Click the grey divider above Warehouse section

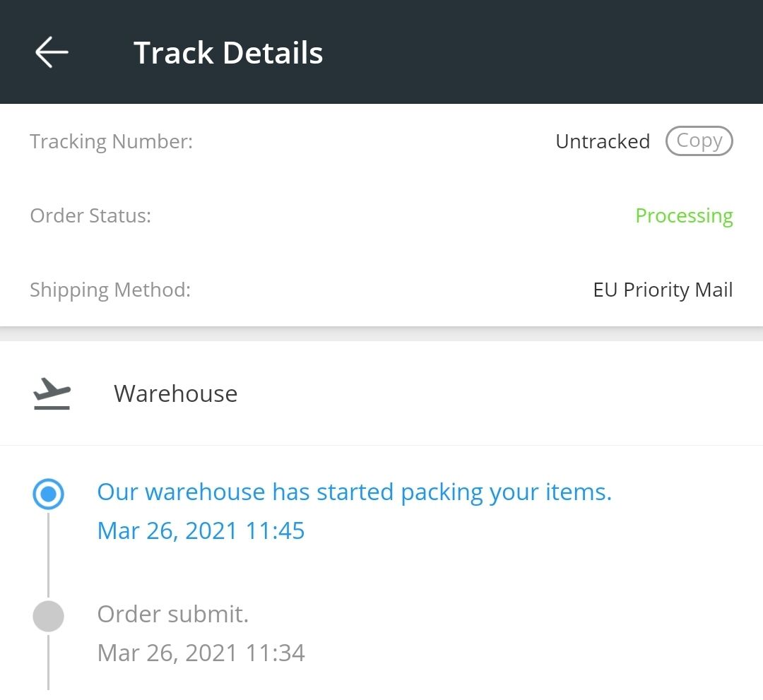coord(381,333)
